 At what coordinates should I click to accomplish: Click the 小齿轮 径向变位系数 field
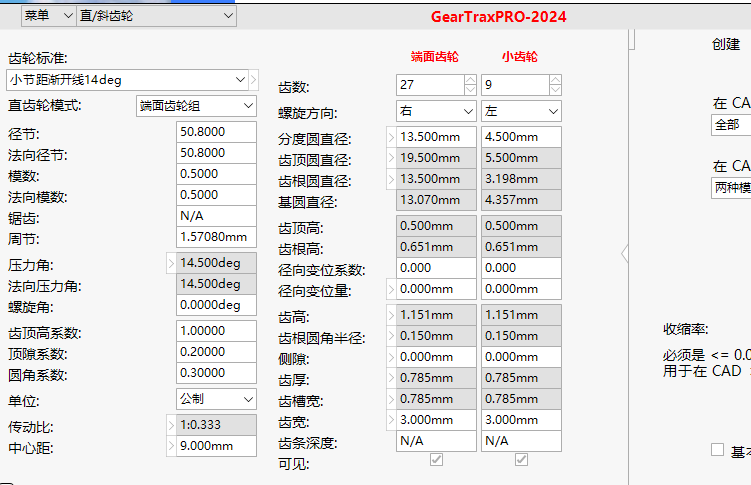[521, 268]
